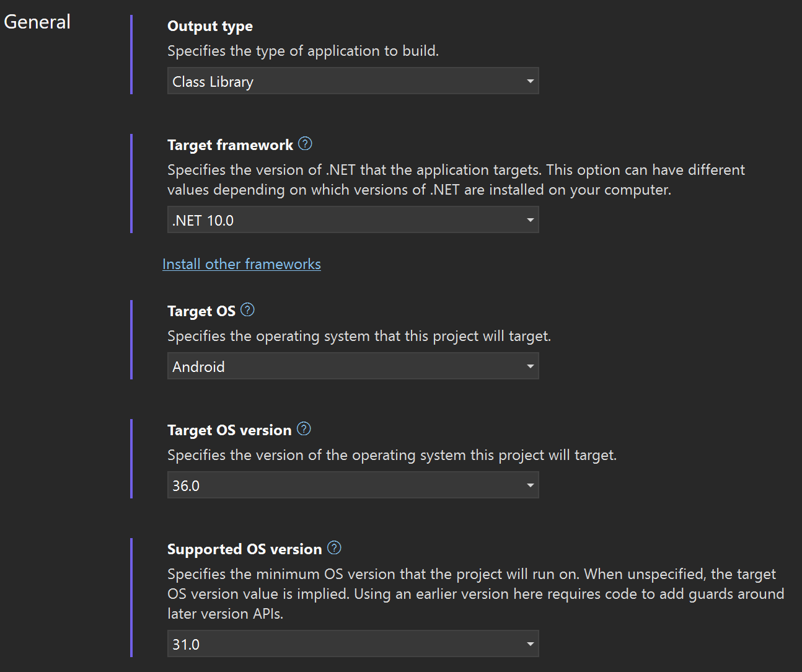This screenshot has height=672, width=802.
Task: Click the Supported OS version description text
Action: (471, 594)
